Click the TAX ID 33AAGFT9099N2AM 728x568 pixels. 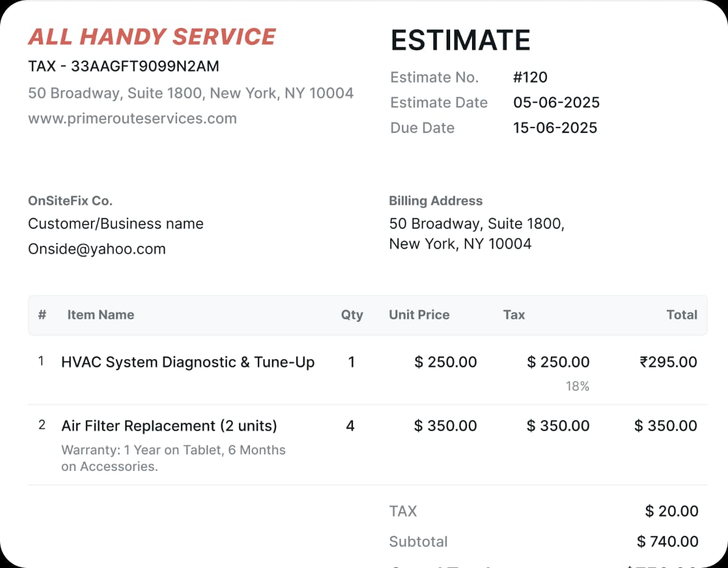pyautogui.click(x=145, y=66)
